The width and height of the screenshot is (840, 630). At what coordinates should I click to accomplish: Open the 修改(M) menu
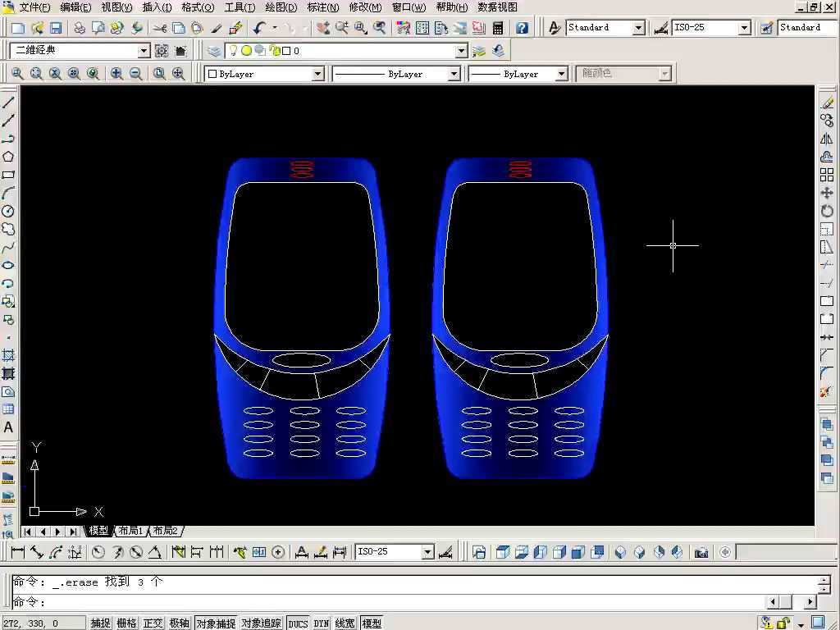(365, 7)
